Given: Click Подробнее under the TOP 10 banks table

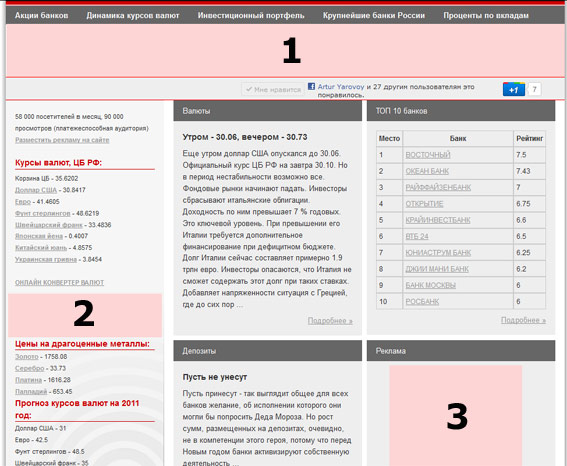Looking at the screenshot, I should 523,320.
